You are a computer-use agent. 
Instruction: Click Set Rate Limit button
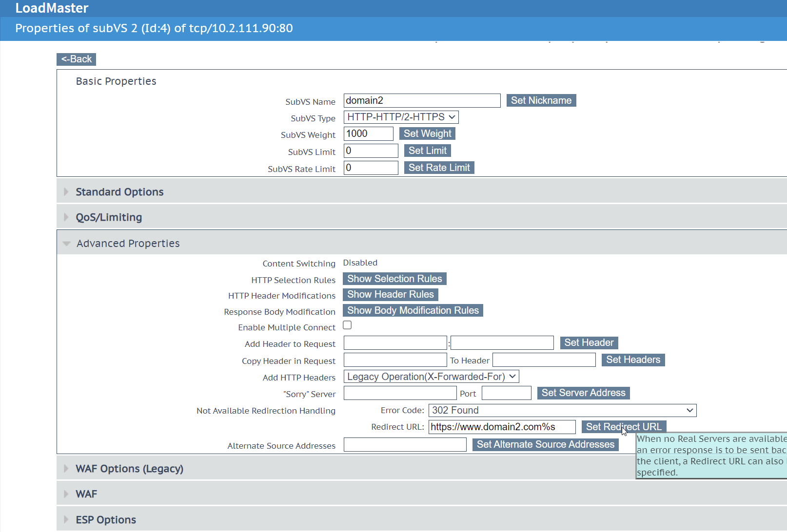[439, 168]
